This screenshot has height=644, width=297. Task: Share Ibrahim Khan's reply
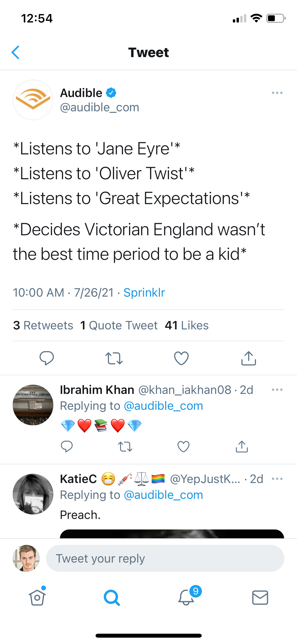point(242,447)
